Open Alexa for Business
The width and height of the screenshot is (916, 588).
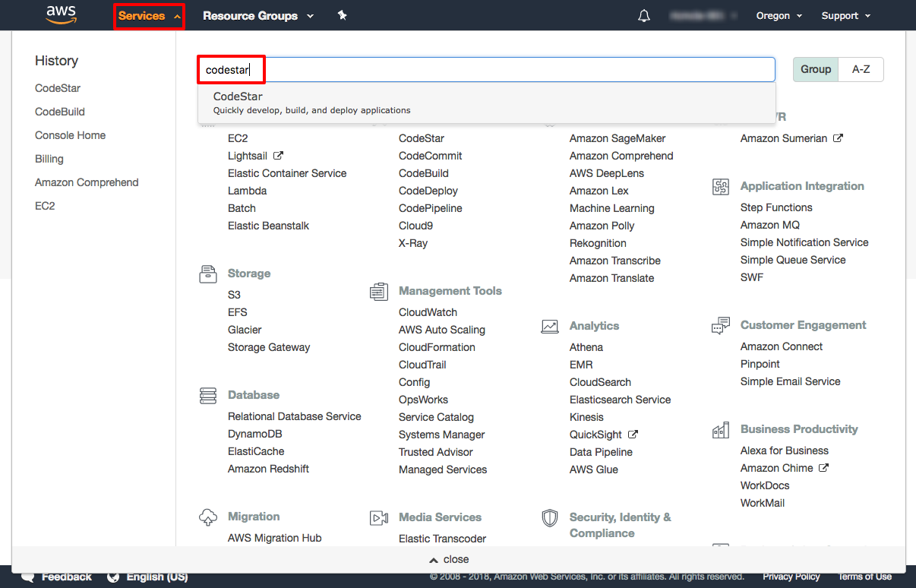(784, 450)
